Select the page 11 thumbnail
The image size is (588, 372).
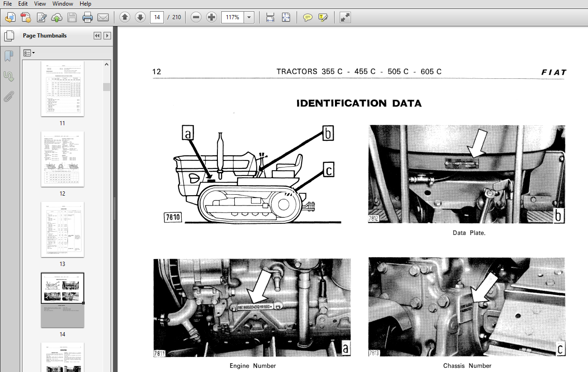pos(62,89)
